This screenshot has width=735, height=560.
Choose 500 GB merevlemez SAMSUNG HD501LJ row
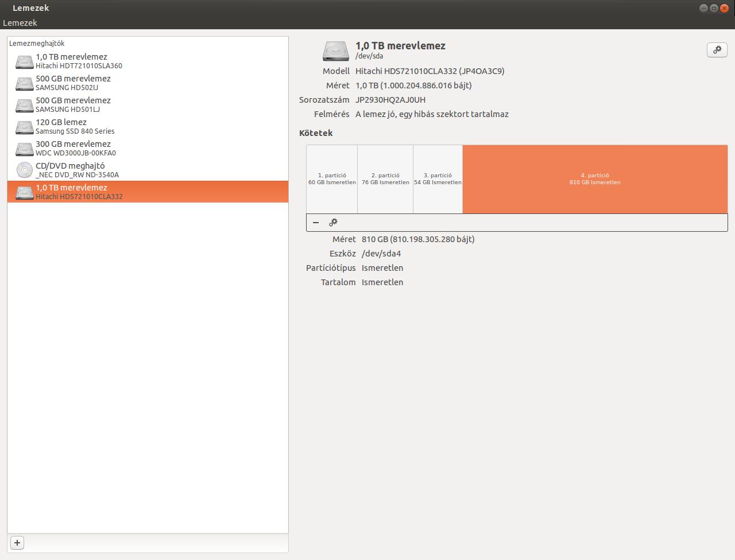148,104
